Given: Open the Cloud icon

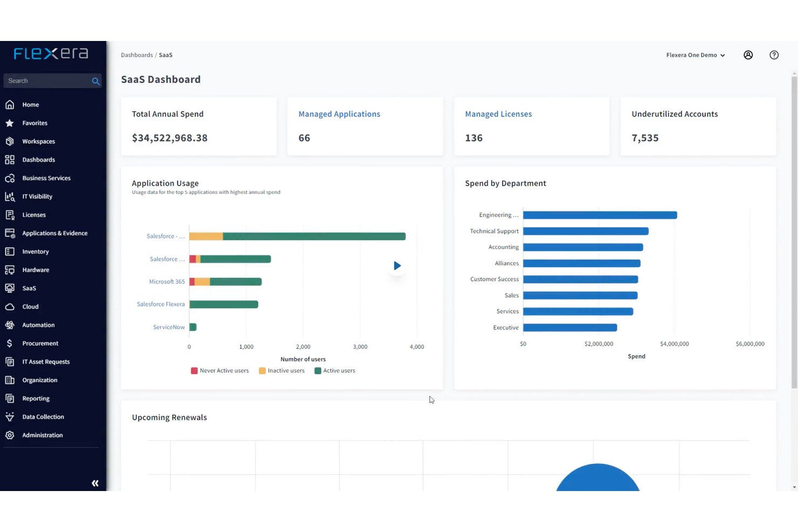Looking at the screenshot, I should coord(10,306).
